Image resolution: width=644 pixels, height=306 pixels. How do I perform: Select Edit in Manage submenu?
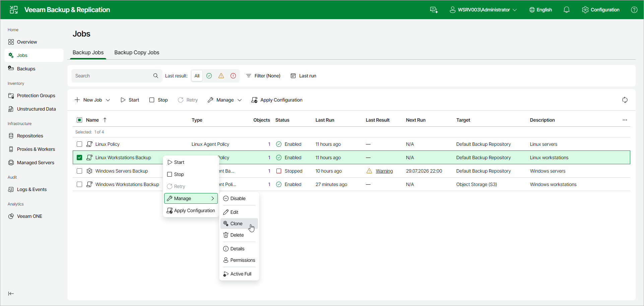pos(239,212)
